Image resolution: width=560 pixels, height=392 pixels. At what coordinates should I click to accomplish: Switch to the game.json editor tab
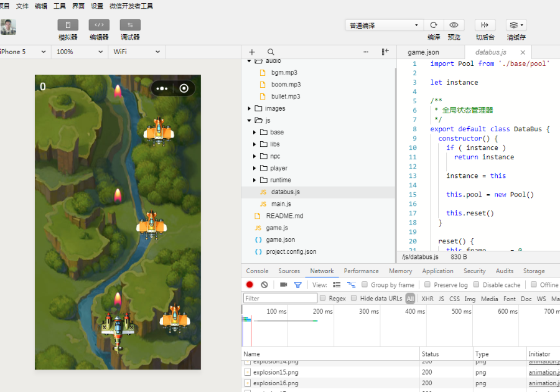click(423, 52)
